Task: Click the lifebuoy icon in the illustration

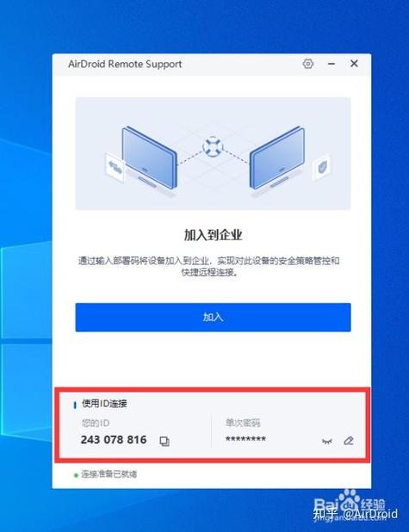Action: (x=213, y=146)
